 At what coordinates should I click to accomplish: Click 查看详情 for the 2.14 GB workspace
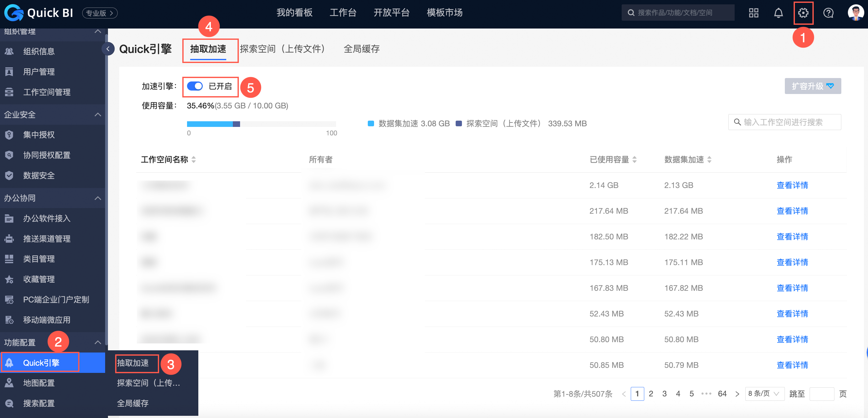tap(792, 185)
